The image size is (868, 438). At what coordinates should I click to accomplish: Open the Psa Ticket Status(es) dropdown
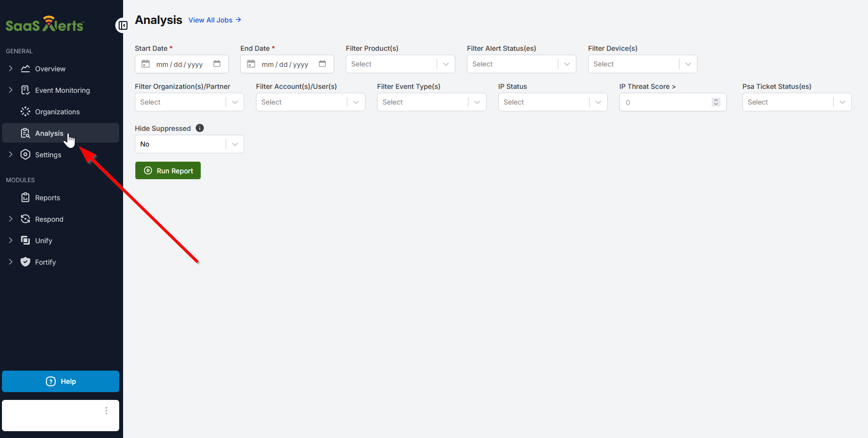tap(797, 102)
